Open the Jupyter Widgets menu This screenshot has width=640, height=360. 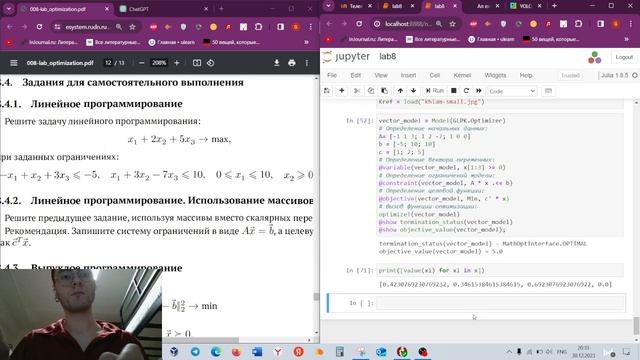click(495, 76)
